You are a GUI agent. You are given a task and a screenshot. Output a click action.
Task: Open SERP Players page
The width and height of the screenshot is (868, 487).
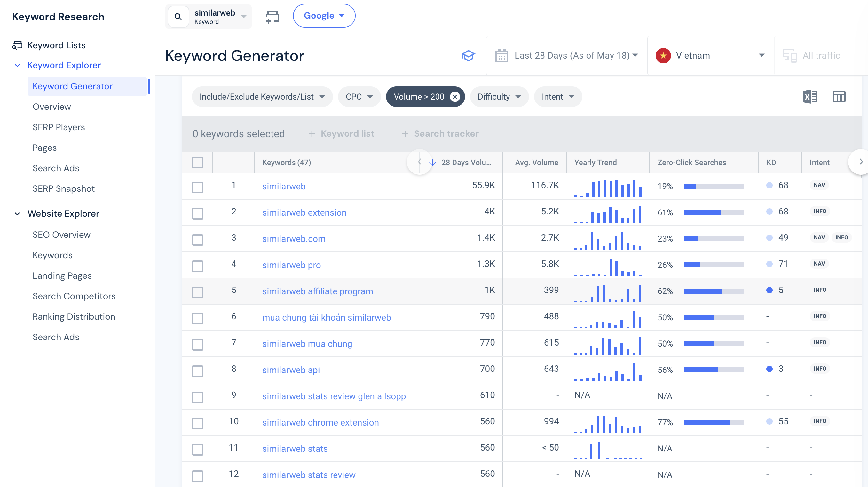(59, 127)
